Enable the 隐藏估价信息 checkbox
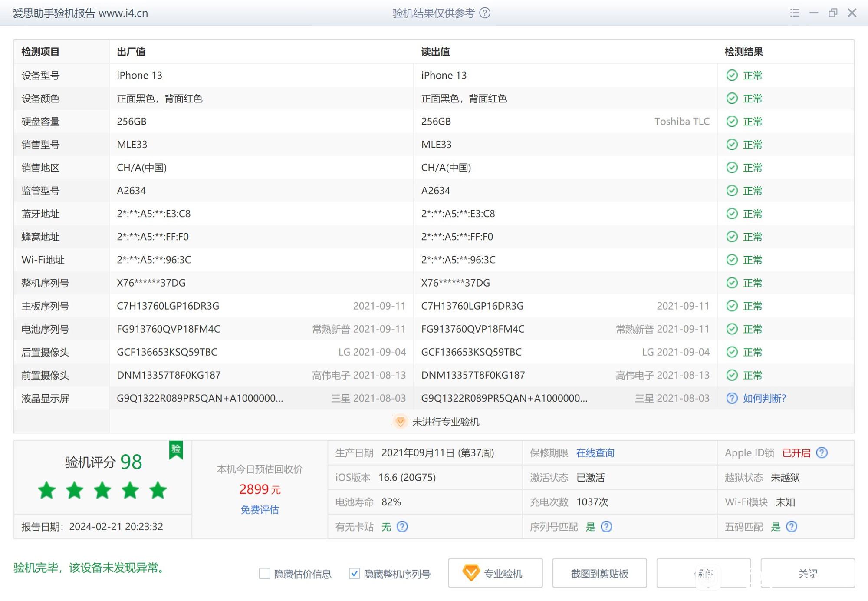The height and width of the screenshot is (601, 868). coord(264,574)
